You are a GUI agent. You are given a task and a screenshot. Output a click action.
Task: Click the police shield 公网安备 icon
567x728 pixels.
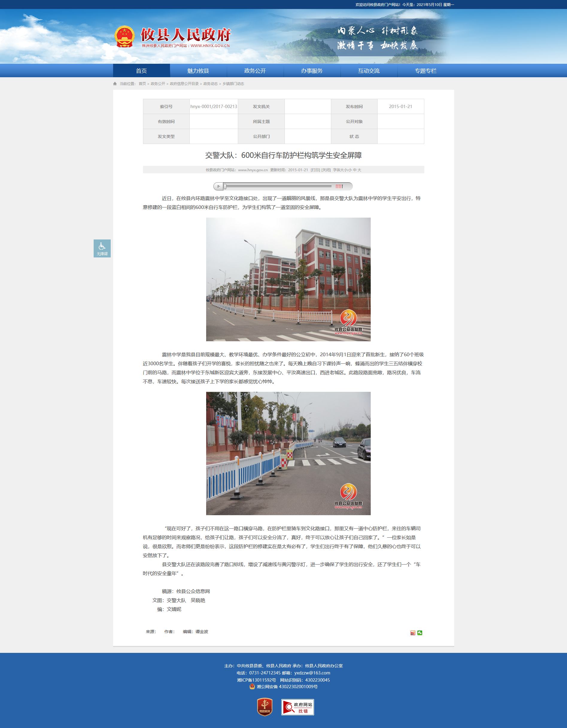pos(252,687)
